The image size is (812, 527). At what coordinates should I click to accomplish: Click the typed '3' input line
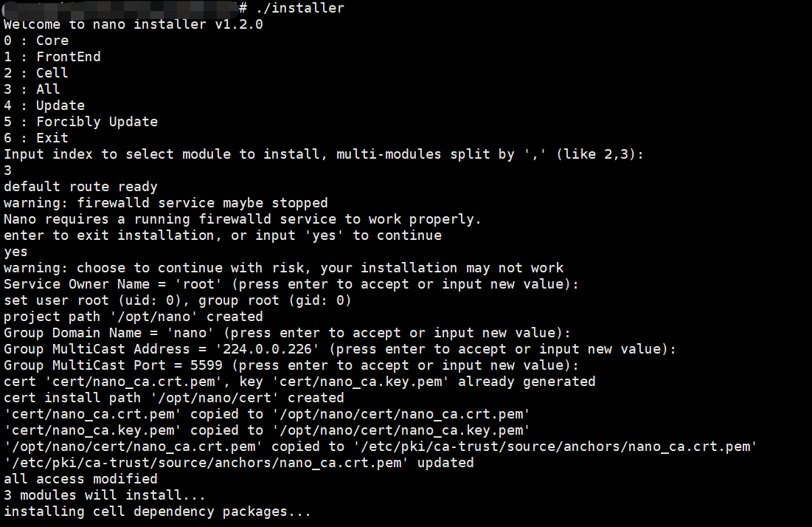click(x=8, y=170)
